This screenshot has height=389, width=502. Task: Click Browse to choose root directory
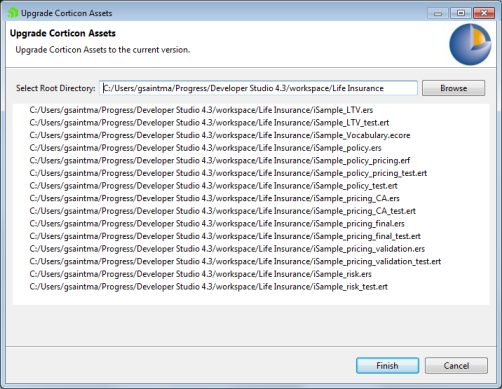(453, 88)
